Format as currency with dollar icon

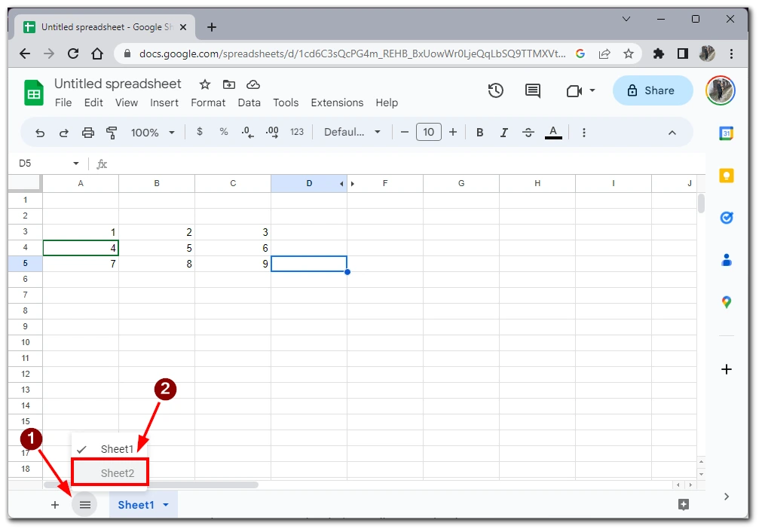[x=200, y=132]
